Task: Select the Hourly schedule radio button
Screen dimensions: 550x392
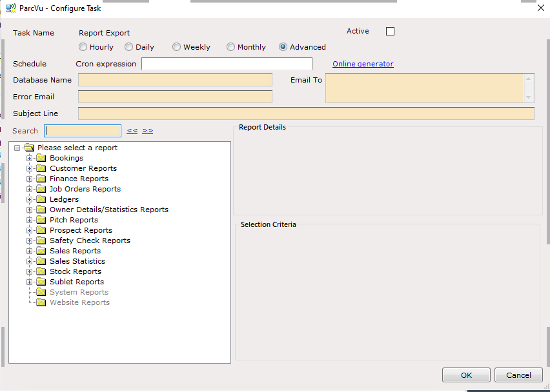Action: coord(83,47)
